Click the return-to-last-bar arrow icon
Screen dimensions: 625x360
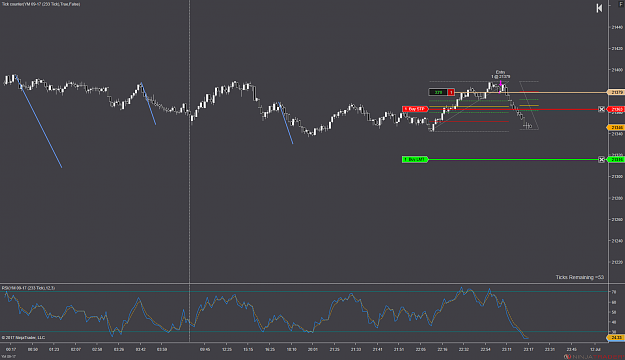coord(599,8)
